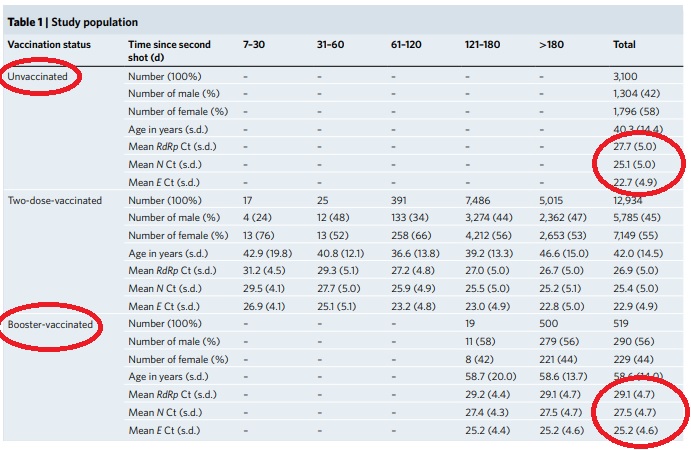Image resolution: width=691 pixels, height=450 pixels.
Task: Click the 'Total' column header
Action: click(x=624, y=45)
